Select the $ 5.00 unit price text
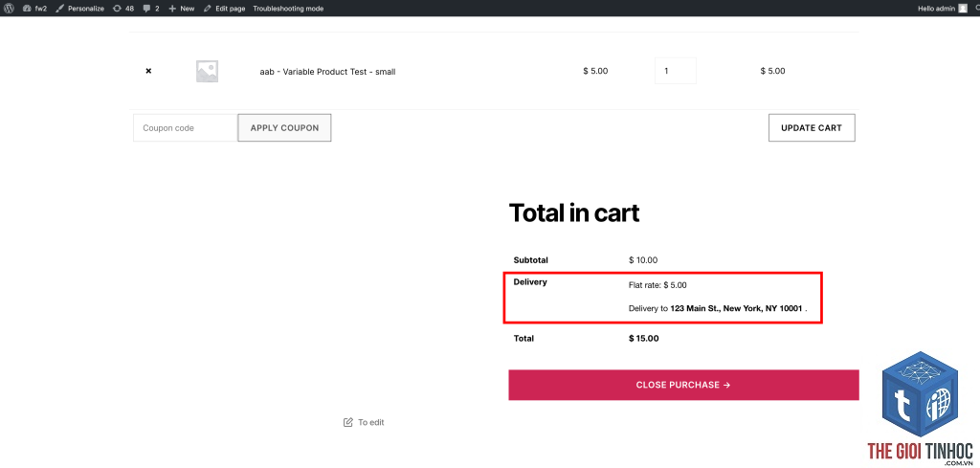The width and height of the screenshot is (980, 468). click(595, 71)
